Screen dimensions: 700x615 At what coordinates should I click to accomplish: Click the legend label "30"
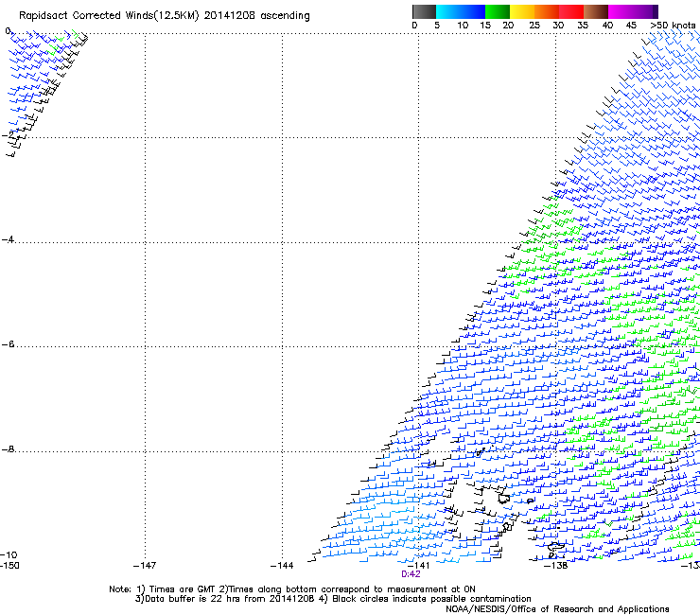[558, 26]
